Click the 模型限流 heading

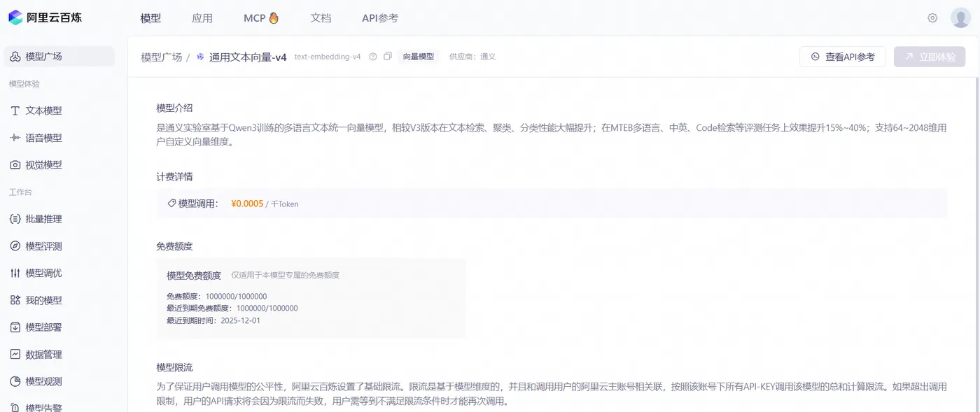(174, 367)
